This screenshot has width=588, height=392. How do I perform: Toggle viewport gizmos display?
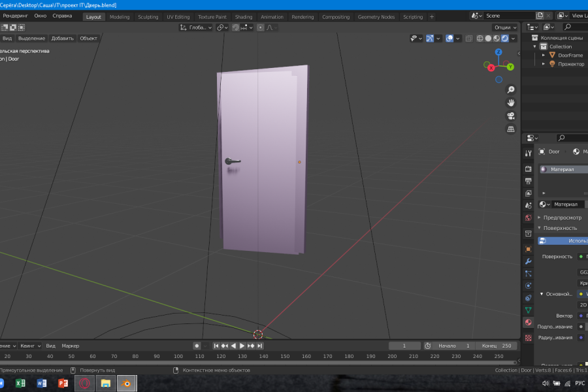pos(430,39)
